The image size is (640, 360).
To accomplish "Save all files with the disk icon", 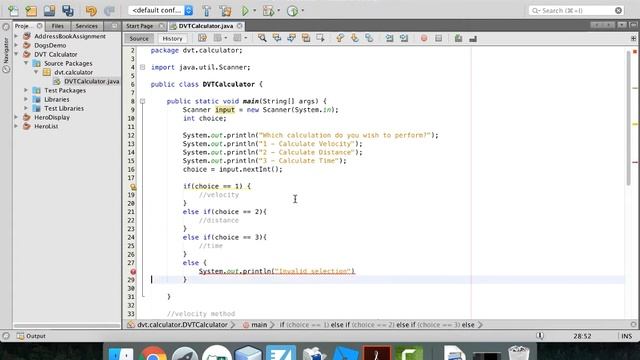I will coord(67,10).
